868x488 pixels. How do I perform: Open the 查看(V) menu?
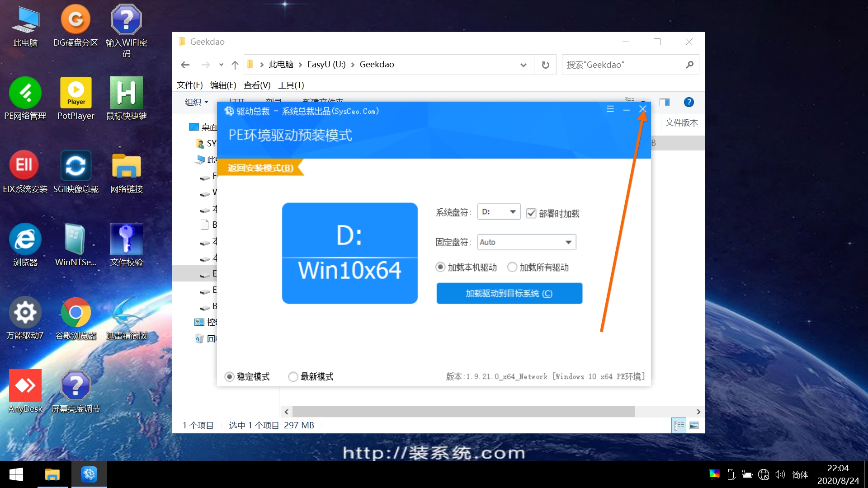257,85
